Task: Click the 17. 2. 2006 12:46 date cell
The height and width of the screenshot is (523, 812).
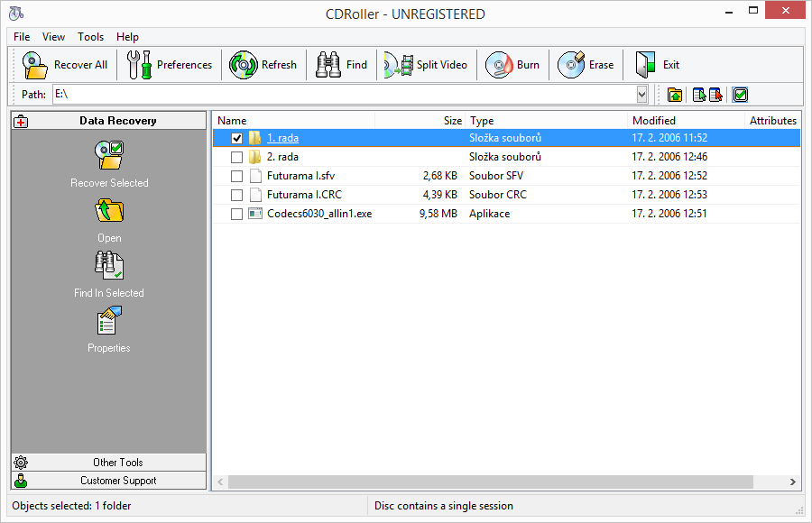Action: pos(669,157)
